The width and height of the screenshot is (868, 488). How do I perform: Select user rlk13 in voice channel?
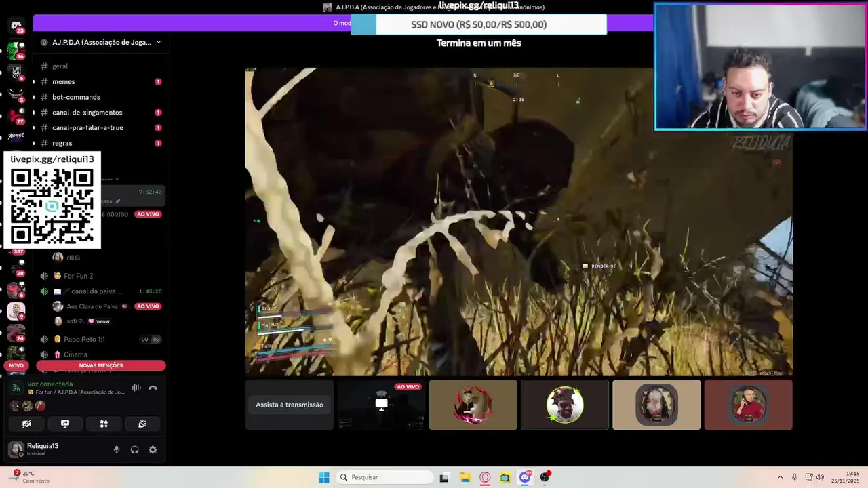click(x=73, y=258)
